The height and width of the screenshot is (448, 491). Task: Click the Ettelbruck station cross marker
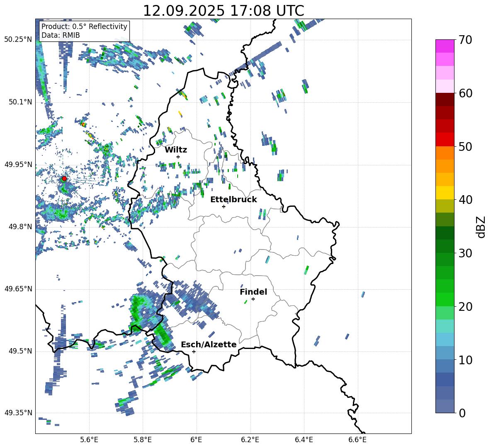tap(224, 206)
